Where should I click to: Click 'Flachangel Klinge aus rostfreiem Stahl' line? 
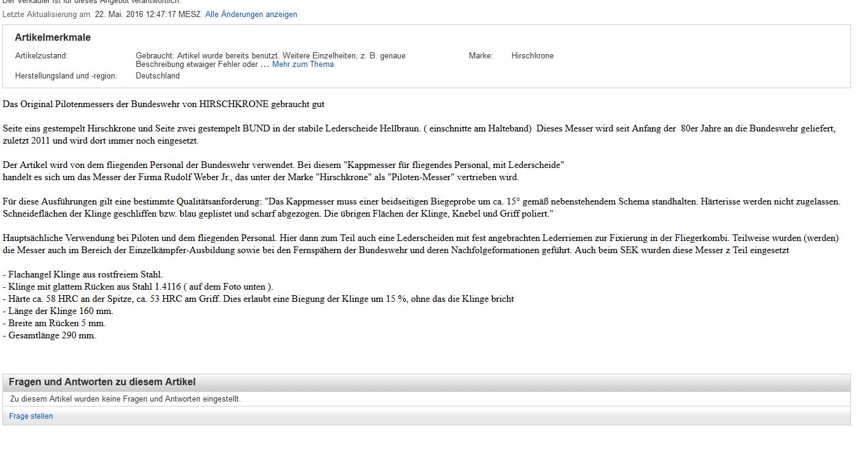pyautogui.click(x=83, y=274)
